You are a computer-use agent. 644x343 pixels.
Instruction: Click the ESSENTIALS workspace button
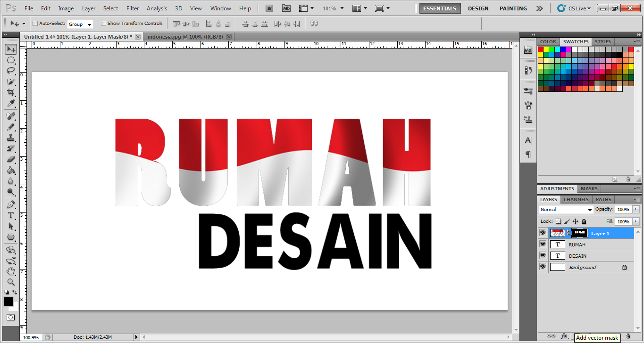click(440, 8)
